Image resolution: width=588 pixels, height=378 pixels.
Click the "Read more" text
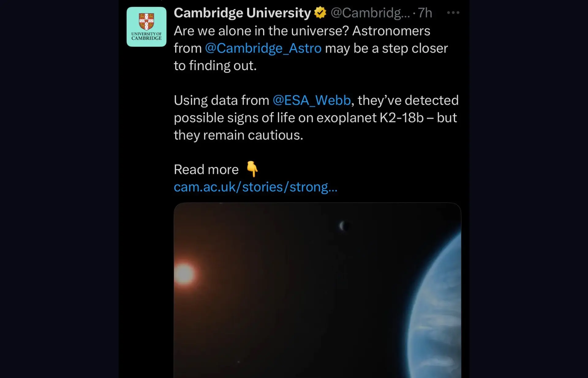tap(206, 170)
